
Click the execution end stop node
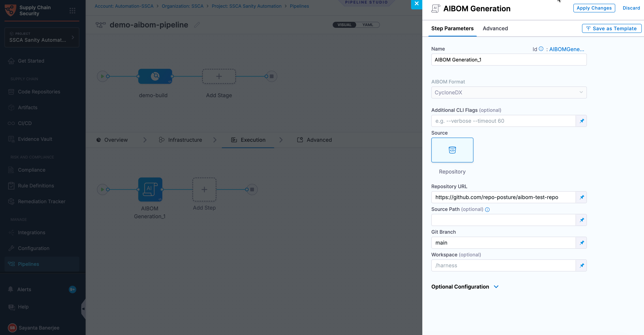[x=252, y=189]
